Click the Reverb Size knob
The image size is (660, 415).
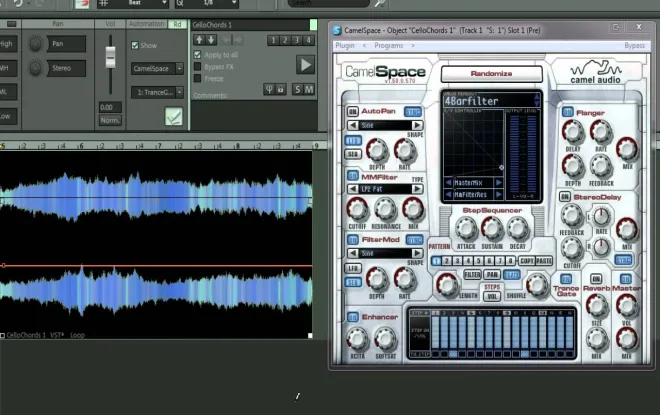tap(596, 306)
